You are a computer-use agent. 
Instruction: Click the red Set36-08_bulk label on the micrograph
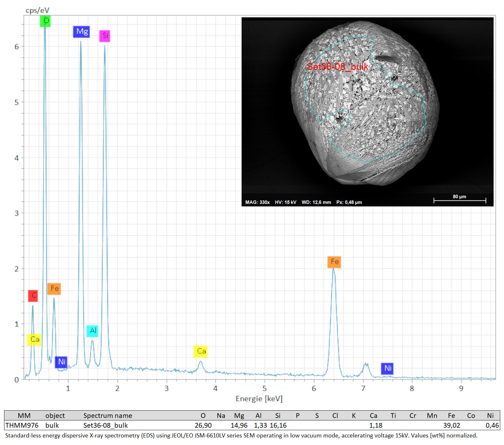[x=337, y=66]
